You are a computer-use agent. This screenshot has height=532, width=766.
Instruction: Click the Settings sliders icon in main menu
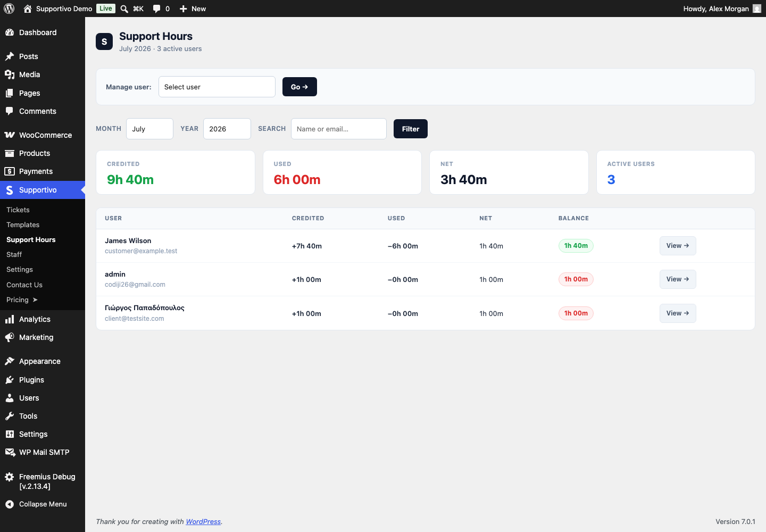[10, 434]
